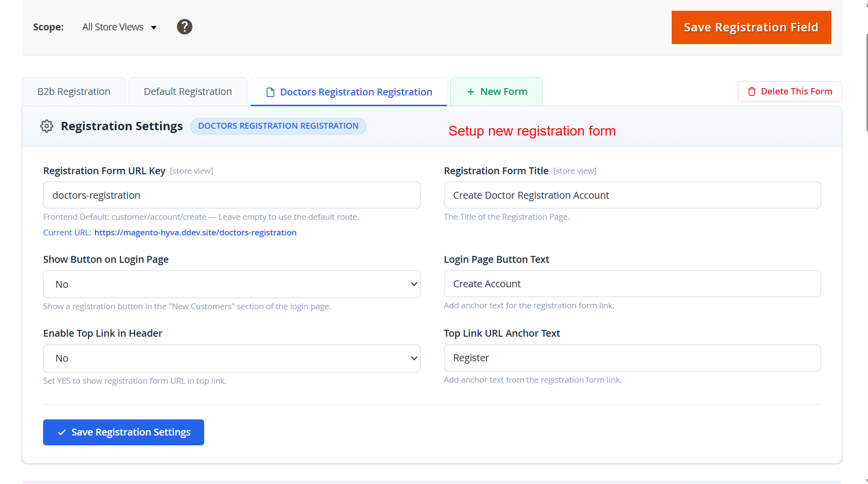Click the Delete This Form button
This screenshot has width=868, height=484.
(790, 92)
